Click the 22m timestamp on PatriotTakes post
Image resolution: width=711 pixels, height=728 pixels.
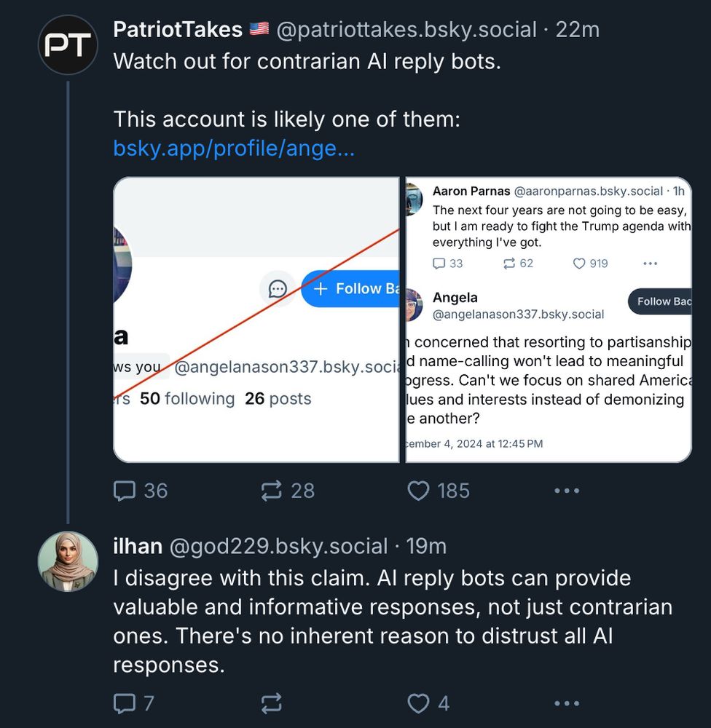[578, 29]
